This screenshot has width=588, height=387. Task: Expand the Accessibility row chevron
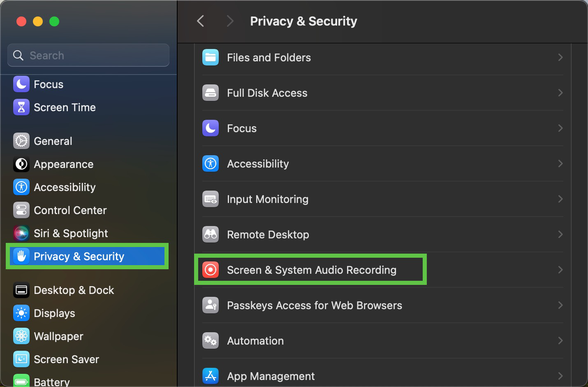tap(560, 164)
